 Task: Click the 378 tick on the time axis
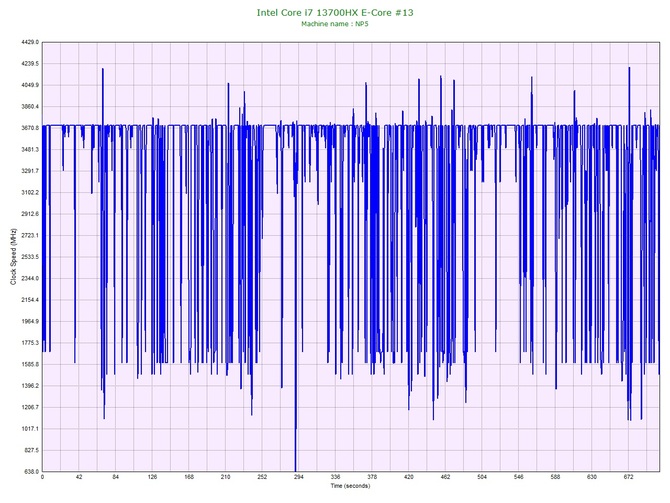pos(372,477)
